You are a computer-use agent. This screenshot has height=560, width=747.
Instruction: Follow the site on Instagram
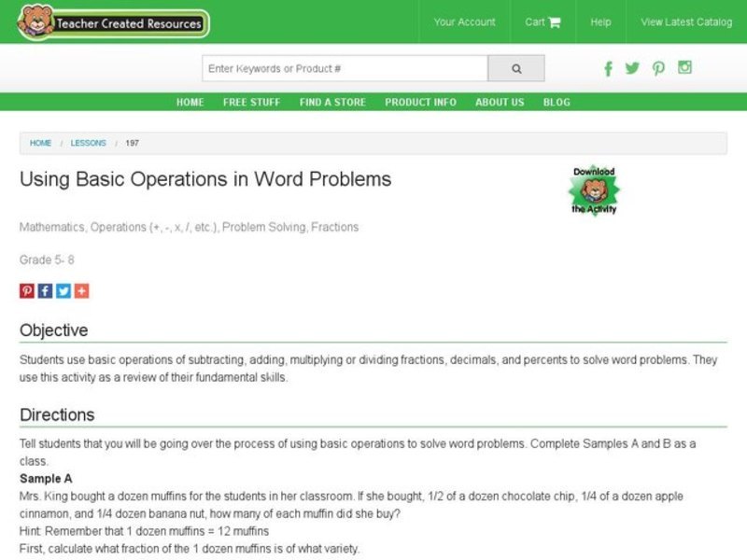tap(685, 68)
